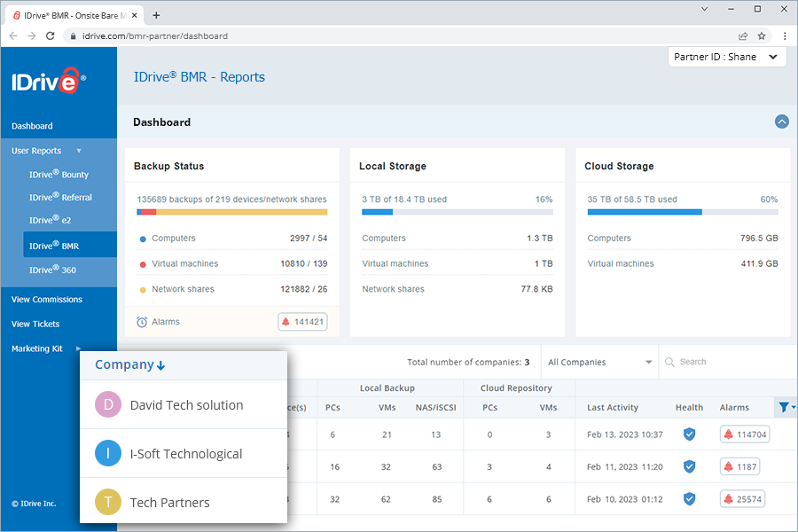The height and width of the screenshot is (532, 798).
Task: Close the IDrive BMR browser tab
Action: (x=135, y=15)
